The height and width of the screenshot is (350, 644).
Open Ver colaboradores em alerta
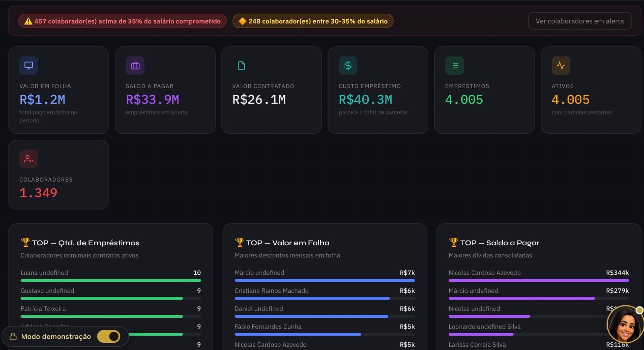(580, 21)
